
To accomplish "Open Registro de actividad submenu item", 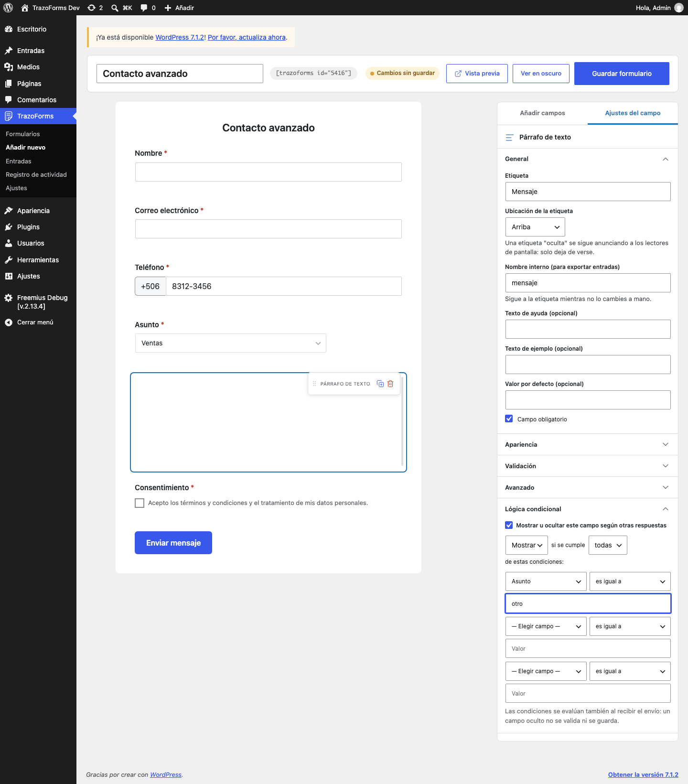I will click(x=36, y=175).
